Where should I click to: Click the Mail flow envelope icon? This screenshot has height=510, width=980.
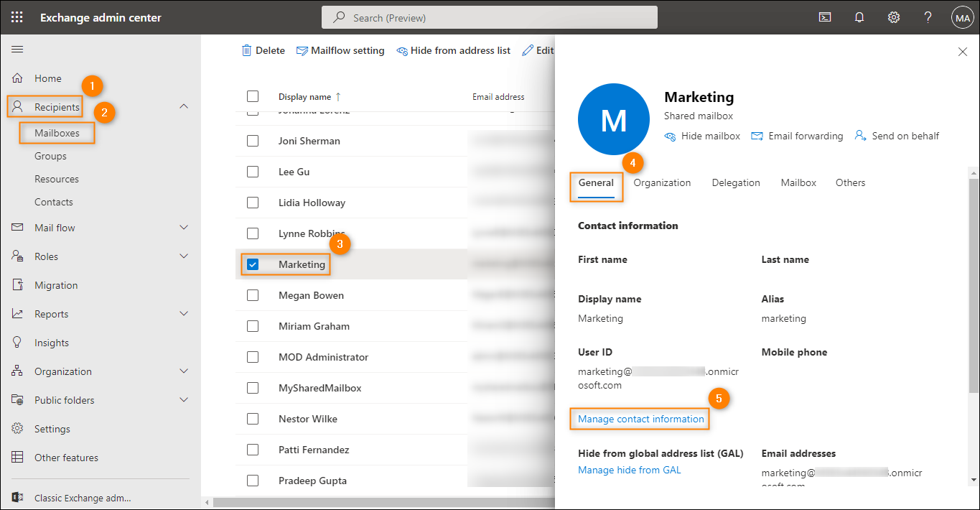click(x=18, y=228)
